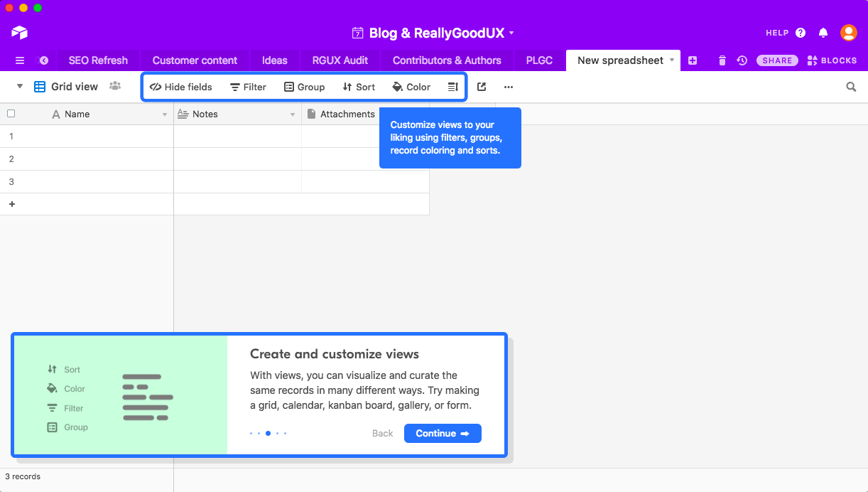This screenshot has width=868, height=492.
Task: Open the Color records toolbar option
Action: (x=411, y=87)
